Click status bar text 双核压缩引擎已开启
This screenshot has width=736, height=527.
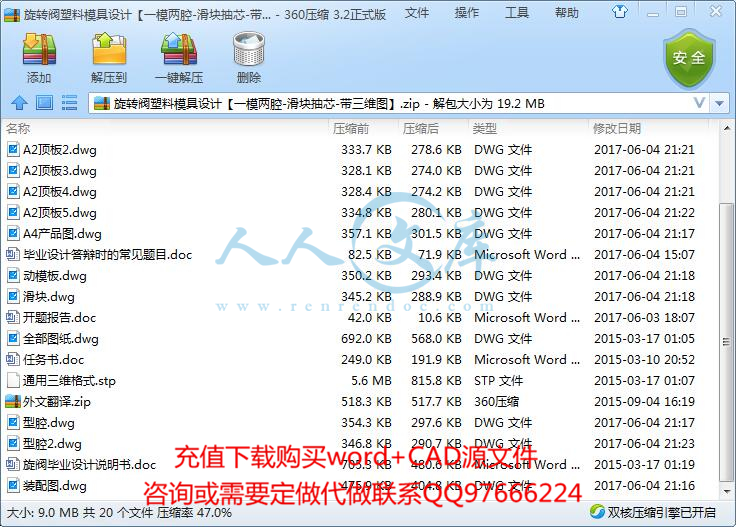[x=662, y=512]
